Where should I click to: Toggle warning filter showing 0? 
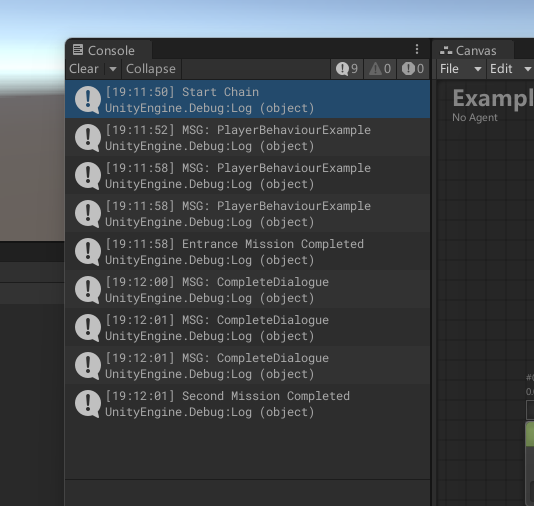[x=380, y=69]
